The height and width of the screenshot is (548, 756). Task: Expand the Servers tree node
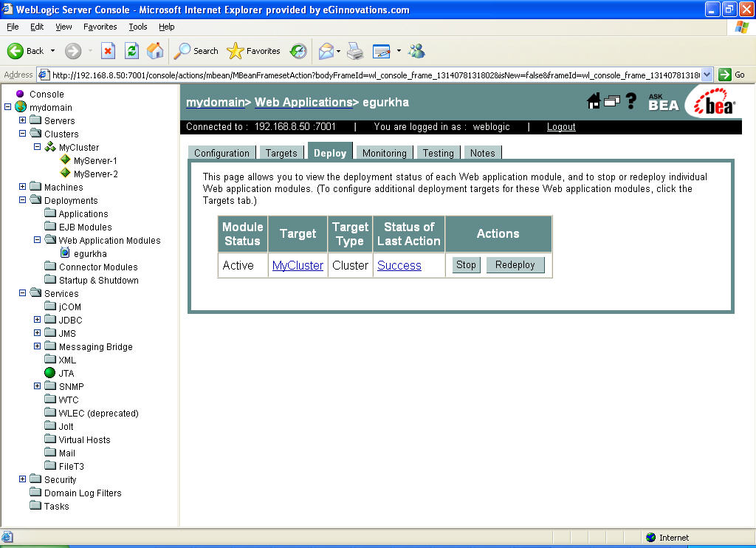pos(22,120)
